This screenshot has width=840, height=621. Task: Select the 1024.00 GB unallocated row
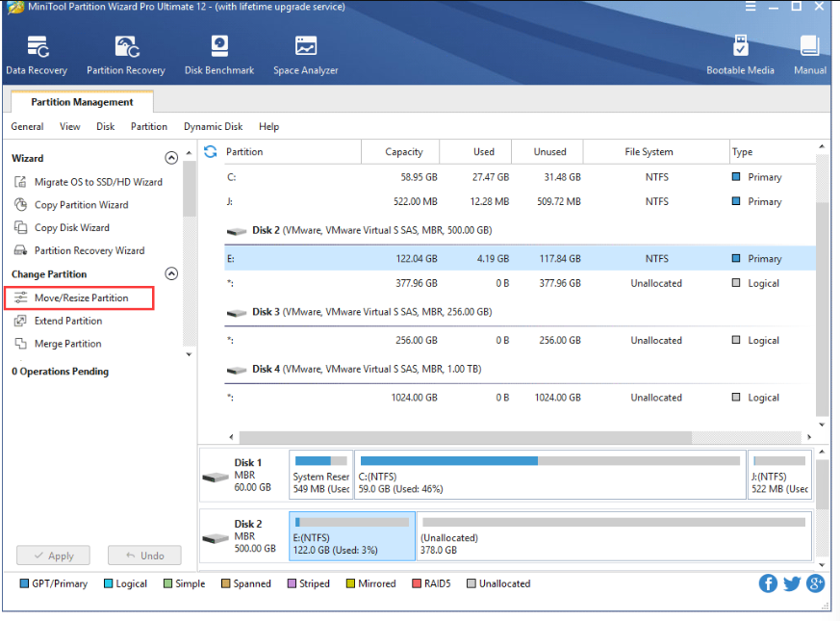pos(520,398)
